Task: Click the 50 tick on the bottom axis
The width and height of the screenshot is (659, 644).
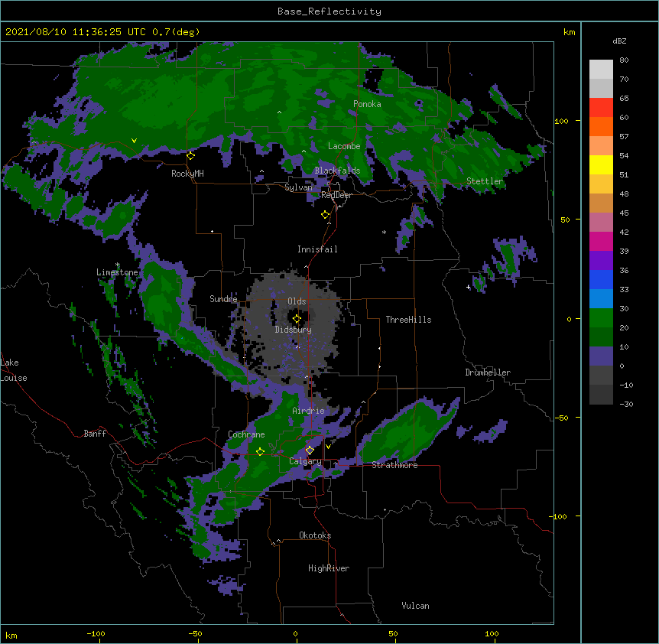Action: (393, 633)
